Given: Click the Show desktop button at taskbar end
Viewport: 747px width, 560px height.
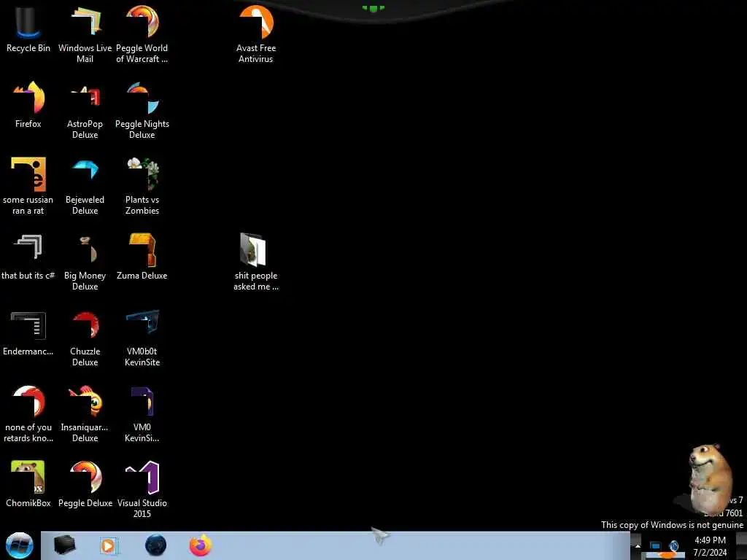Looking at the screenshot, I should (x=741, y=545).
